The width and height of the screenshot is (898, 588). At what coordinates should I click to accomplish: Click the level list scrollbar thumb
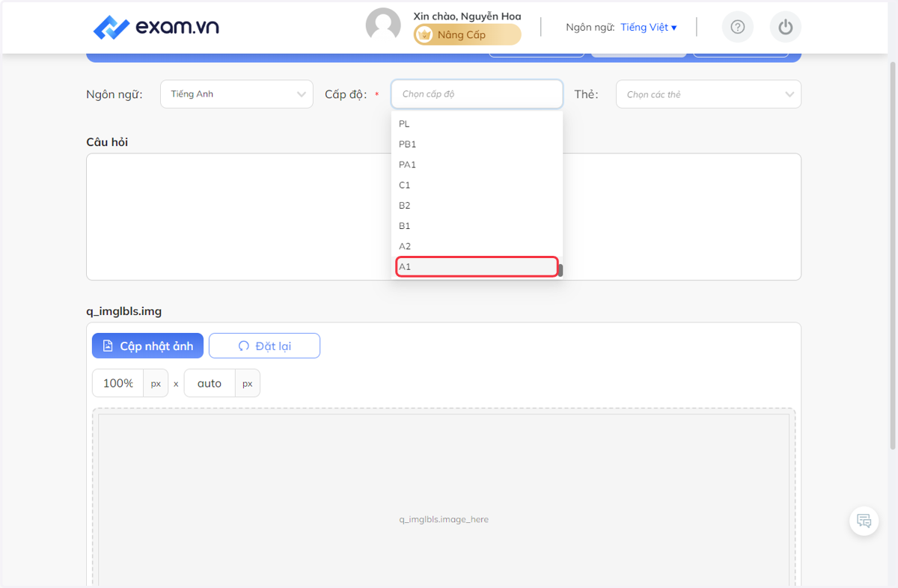pyautogui.click(x=561, y=270)
